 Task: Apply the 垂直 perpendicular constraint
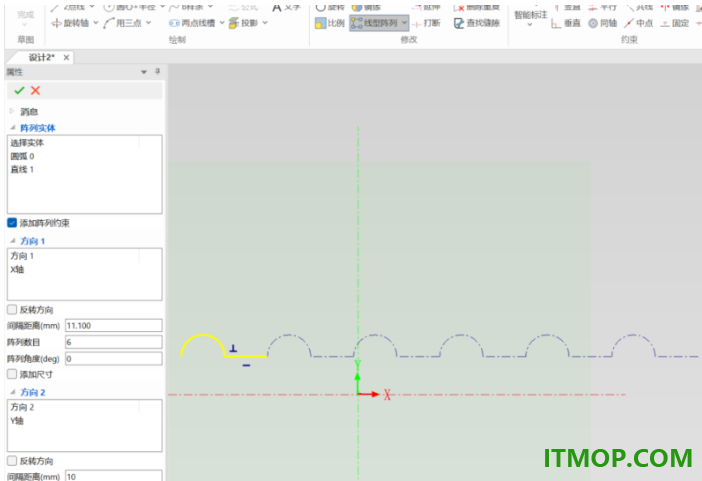click(565, 23)
